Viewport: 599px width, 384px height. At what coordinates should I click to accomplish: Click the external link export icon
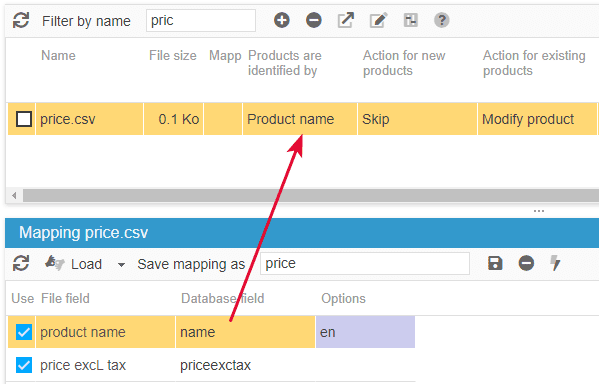[x=346, y=20]
